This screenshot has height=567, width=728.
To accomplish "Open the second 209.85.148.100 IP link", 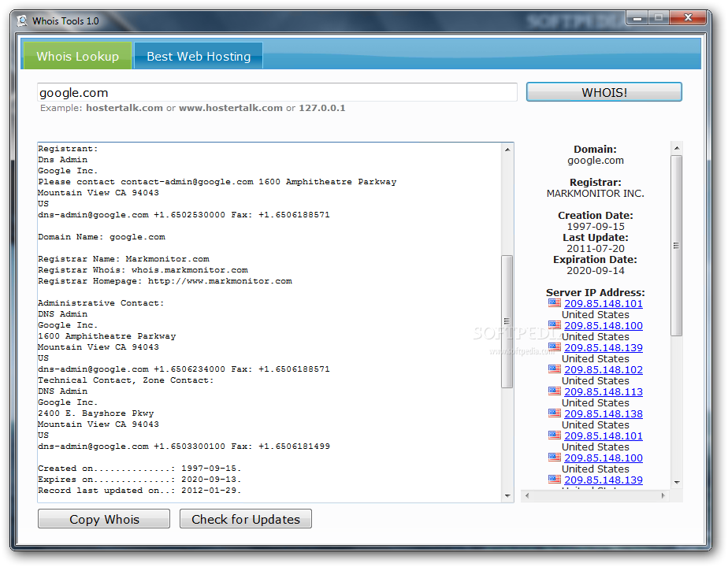I will (x=603, y=458).
